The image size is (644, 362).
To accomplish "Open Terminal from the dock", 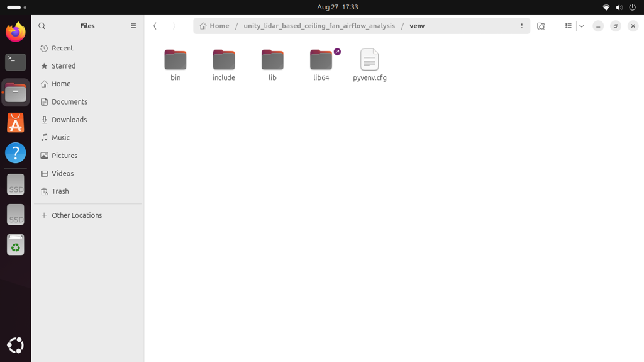I will pyautogui.click(x=16, y=62).
